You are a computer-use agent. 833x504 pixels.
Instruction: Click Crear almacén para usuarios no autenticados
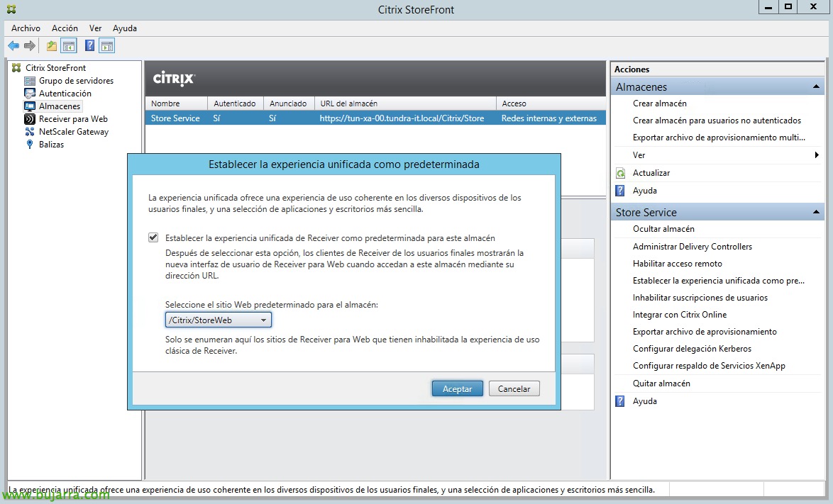coord(717,121)
